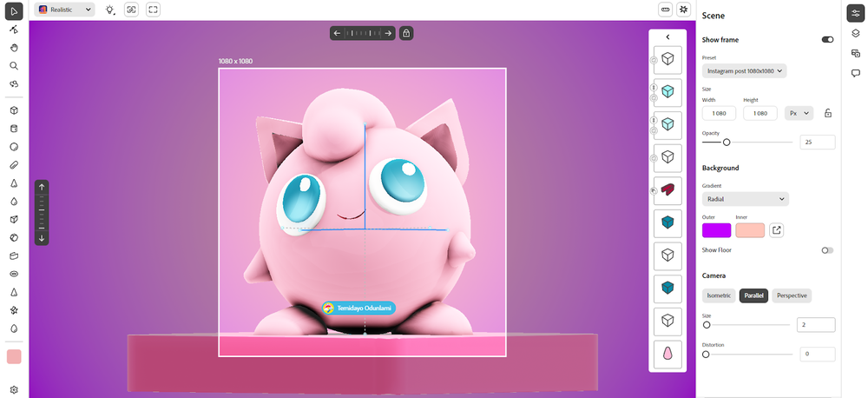Switch camera to Perspective
The height and width of the screenshot is (398, 868).
791,295
